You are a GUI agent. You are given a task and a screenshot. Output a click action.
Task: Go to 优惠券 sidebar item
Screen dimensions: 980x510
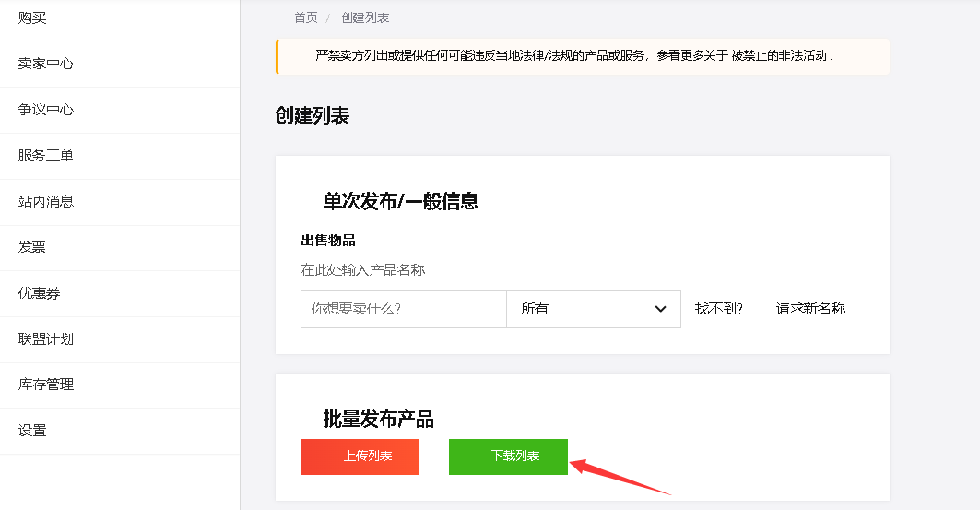(x=40, y=293)
